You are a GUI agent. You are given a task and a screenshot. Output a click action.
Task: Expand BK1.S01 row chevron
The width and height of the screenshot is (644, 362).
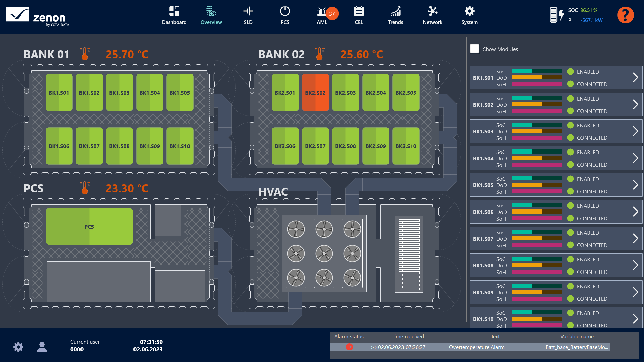pyautogui.click(x=635, y=78)
